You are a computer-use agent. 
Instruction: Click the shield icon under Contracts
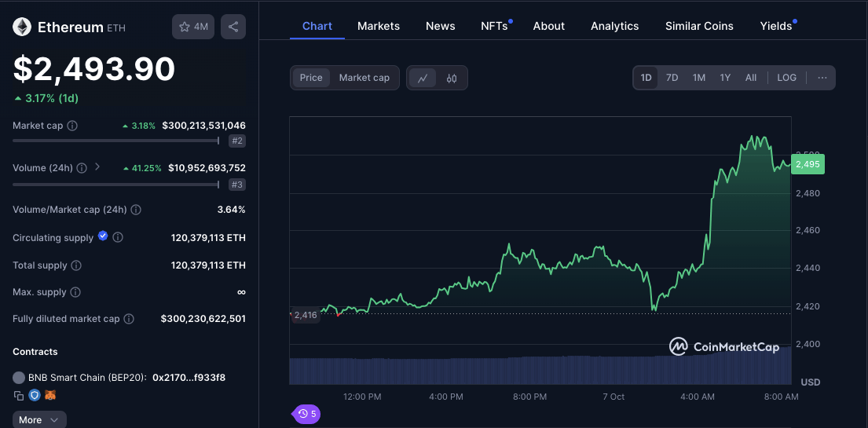(x=35, y=395)
